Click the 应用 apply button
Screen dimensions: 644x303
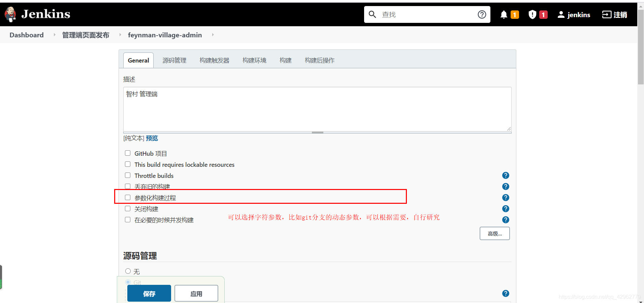tap(196, 294)
